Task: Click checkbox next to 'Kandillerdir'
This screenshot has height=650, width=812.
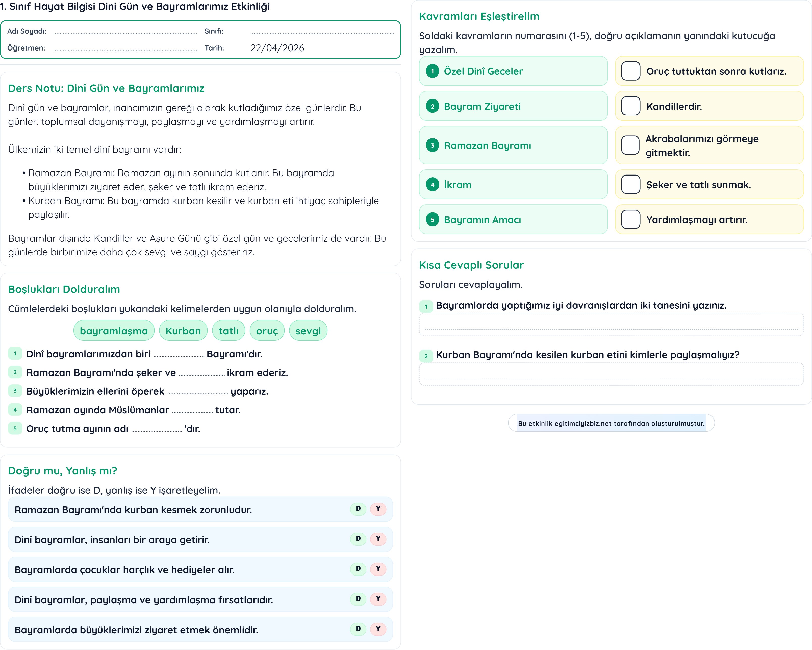Action: (x=630, y=106)
